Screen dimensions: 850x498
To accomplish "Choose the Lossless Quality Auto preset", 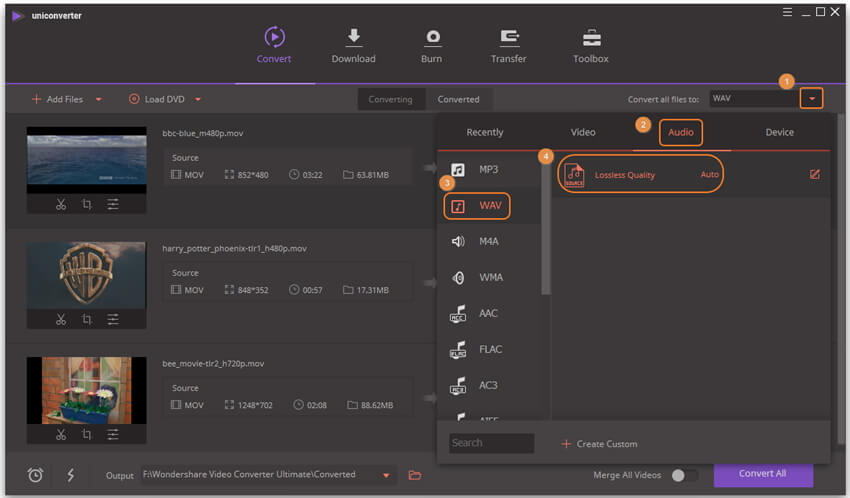I will click(x=640, y=174).
